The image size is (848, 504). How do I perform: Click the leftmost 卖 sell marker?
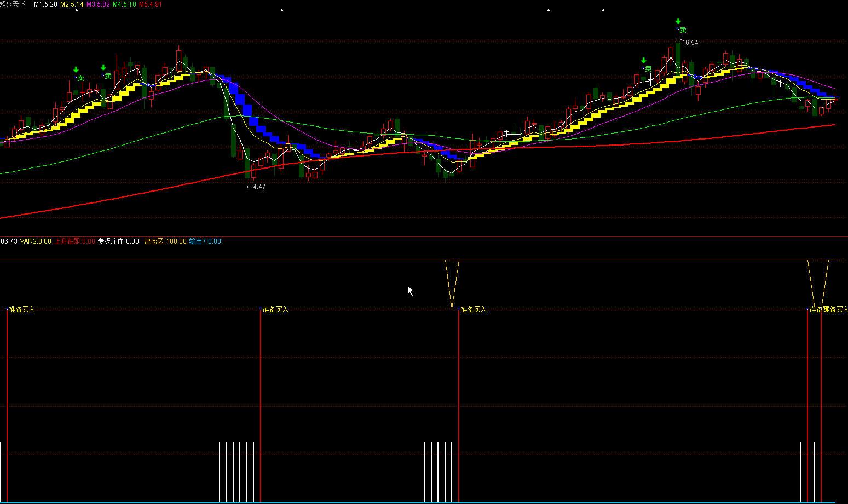click(80, 78)
